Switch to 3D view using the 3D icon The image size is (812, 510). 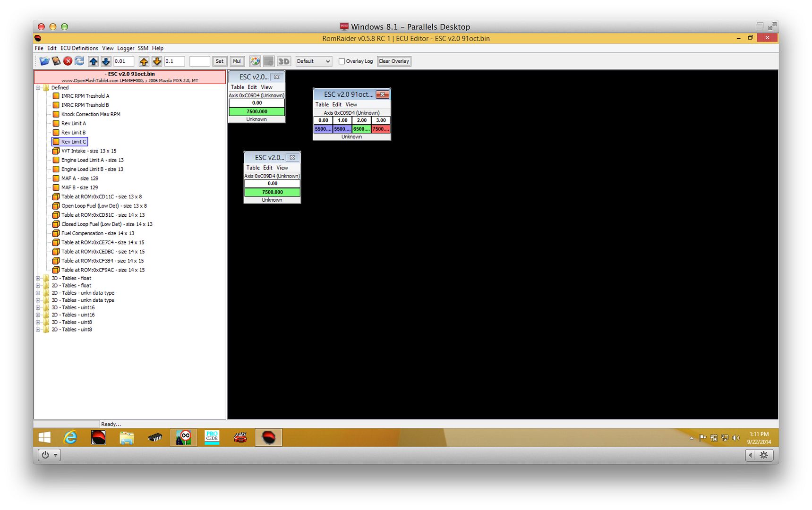pyautogui.click(x=283, y=61)
